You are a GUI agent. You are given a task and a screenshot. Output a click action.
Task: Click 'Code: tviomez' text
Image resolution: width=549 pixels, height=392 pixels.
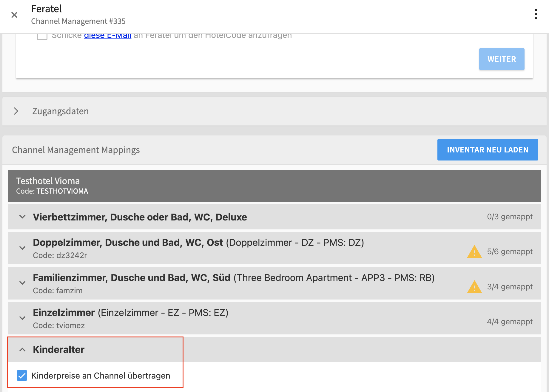coord(59,325)
